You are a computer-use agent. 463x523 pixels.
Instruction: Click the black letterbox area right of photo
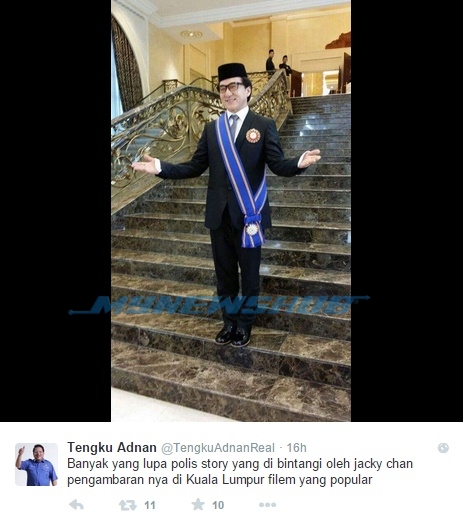407,211
